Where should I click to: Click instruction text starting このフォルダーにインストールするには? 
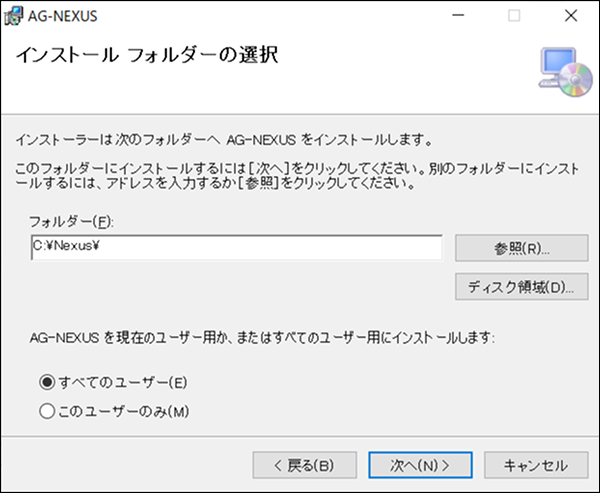(x=297, y=176)
